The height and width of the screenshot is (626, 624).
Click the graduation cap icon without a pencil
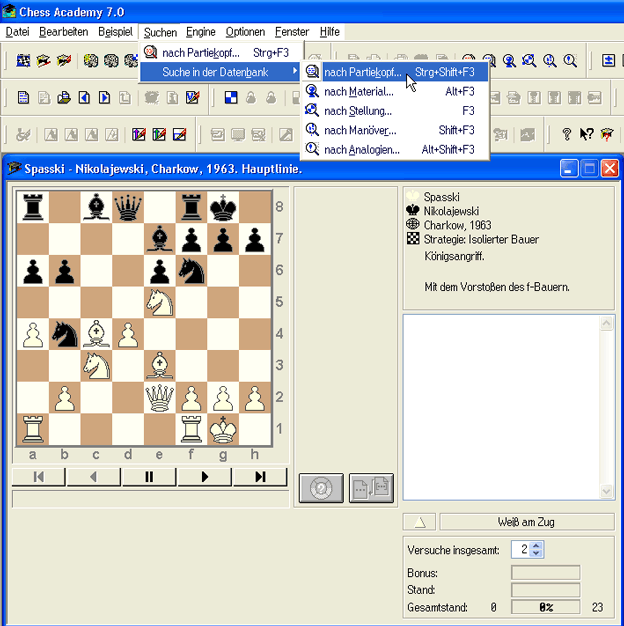43,61
